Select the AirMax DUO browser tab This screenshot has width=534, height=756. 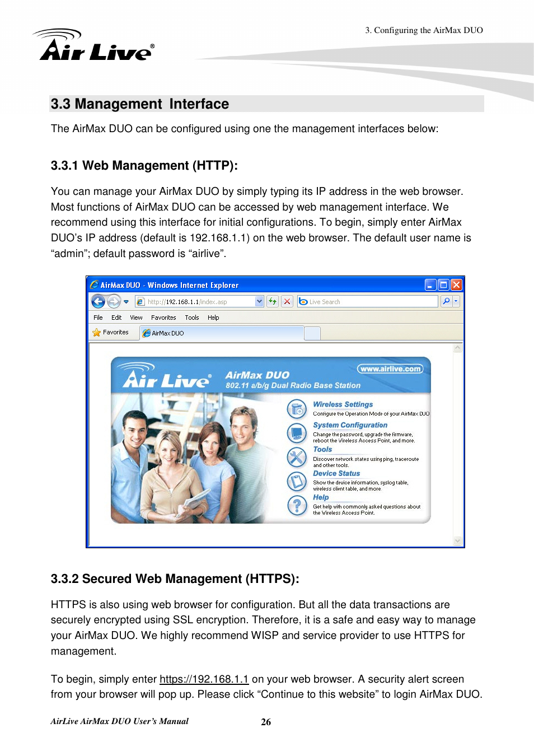(222, 333)
